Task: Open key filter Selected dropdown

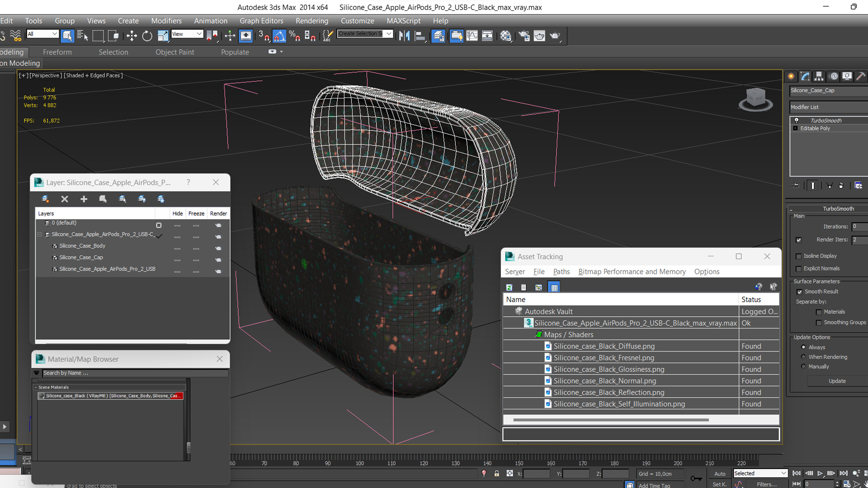Action: click(760, 473)
